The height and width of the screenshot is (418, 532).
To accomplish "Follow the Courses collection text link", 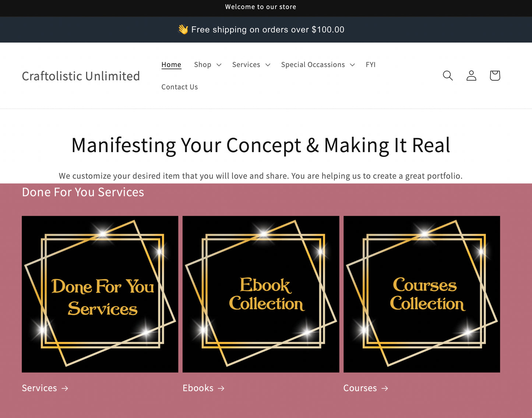I will coord(360,388).
